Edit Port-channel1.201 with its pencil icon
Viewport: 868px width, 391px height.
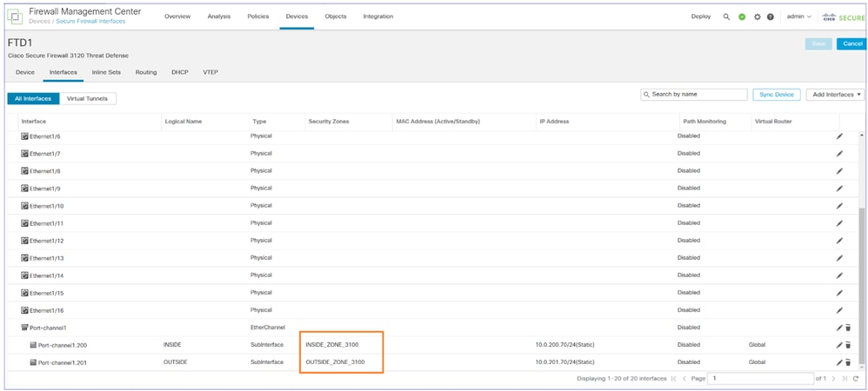tap(839, 363)
